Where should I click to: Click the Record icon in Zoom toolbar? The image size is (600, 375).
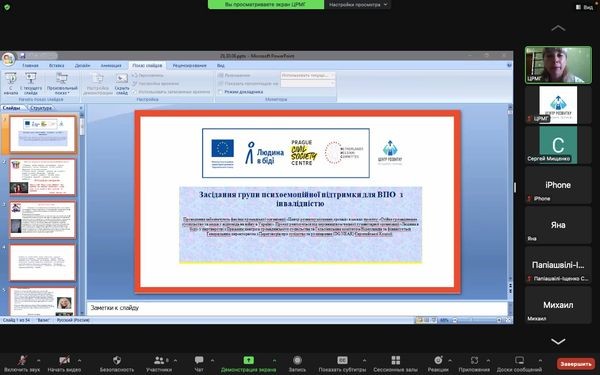point(297,360)
